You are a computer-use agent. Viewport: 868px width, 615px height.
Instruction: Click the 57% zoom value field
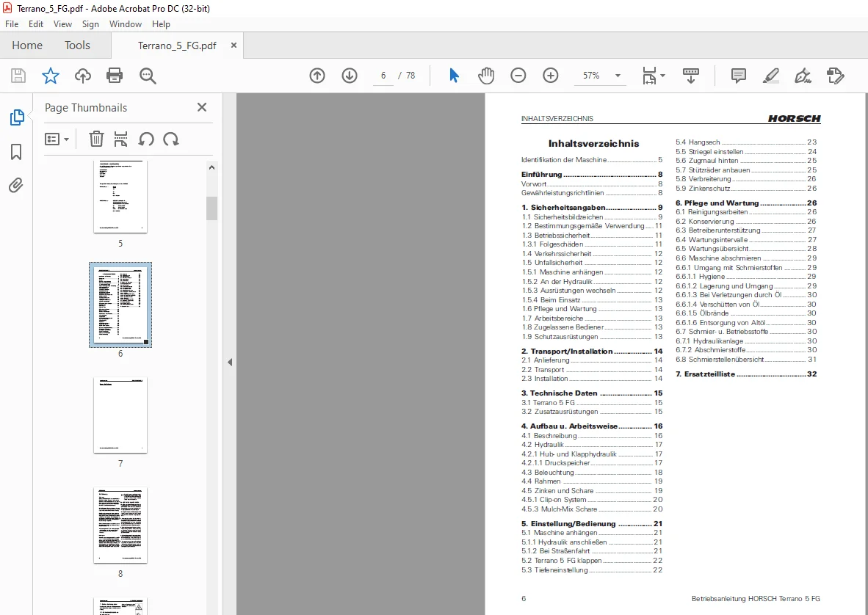591,76
